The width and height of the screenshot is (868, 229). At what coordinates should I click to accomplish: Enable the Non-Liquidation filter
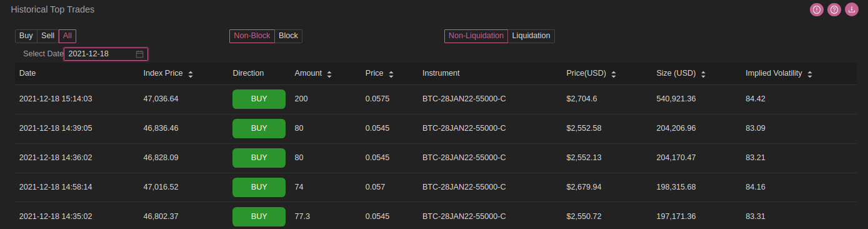pyautogui.click(x=476, y=36)
